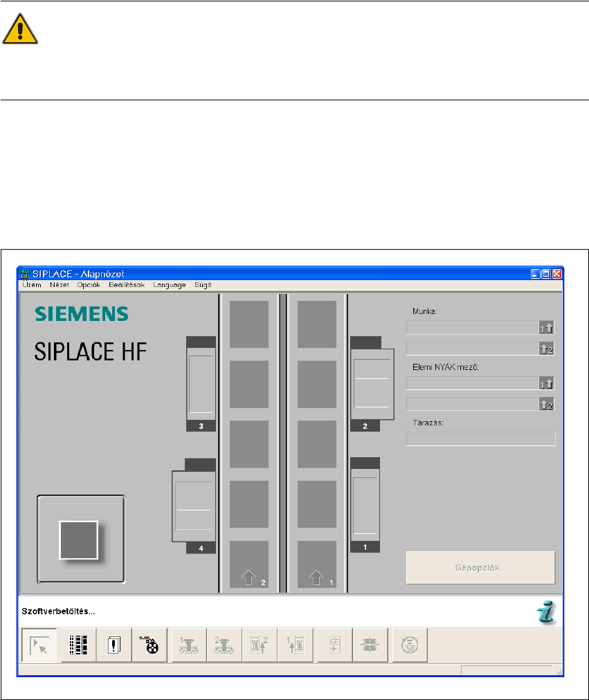Select the arrow pointer basic view tool
The width and height of the screenshot is (589, 700).
point(39,645)
